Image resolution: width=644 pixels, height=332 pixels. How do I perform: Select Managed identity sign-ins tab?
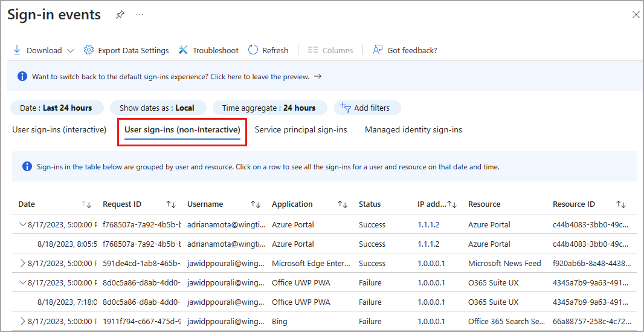pos(413,129)
